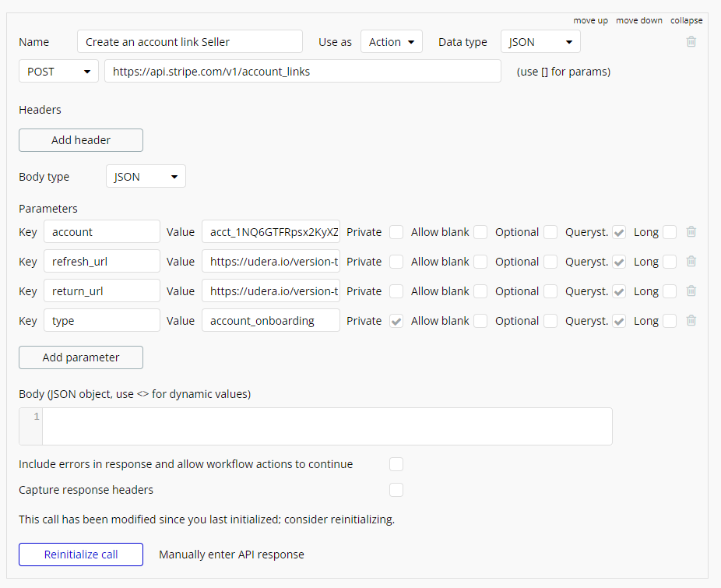Click the Add header button
This screenshot has width=721, height=588.
[81, 140]
